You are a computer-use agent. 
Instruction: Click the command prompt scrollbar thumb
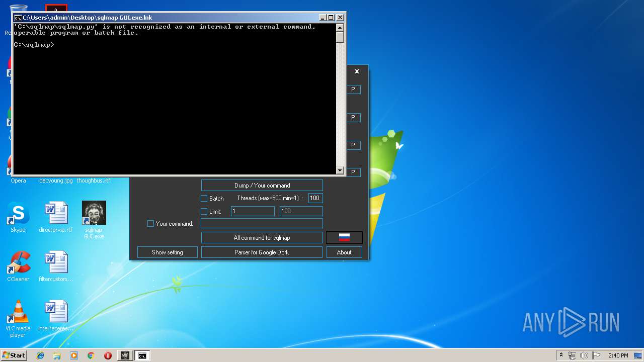[340, 37]
